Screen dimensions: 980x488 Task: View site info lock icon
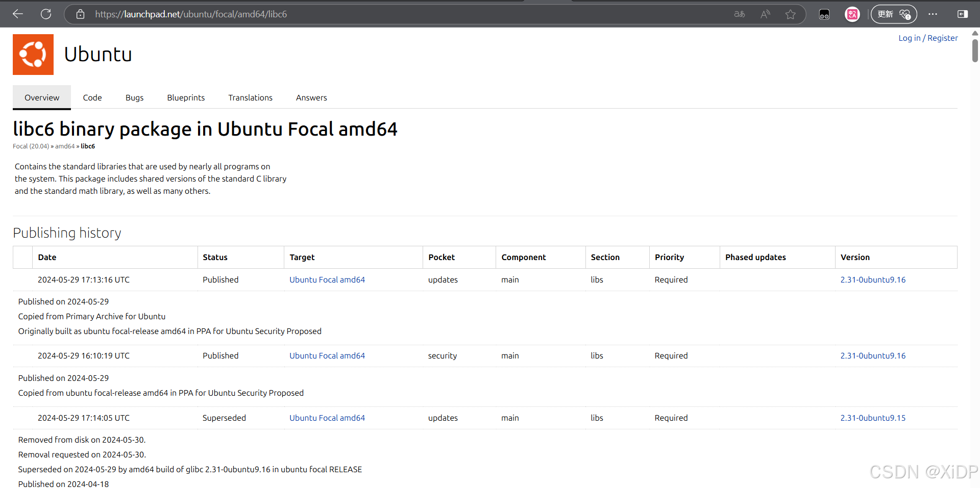coord(80,14)
